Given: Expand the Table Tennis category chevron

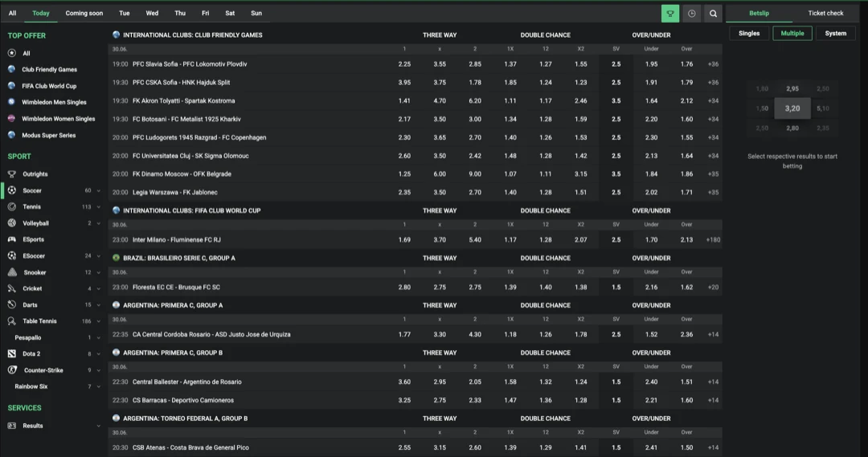Looking at the screenshot, I should tap(99, 321).
